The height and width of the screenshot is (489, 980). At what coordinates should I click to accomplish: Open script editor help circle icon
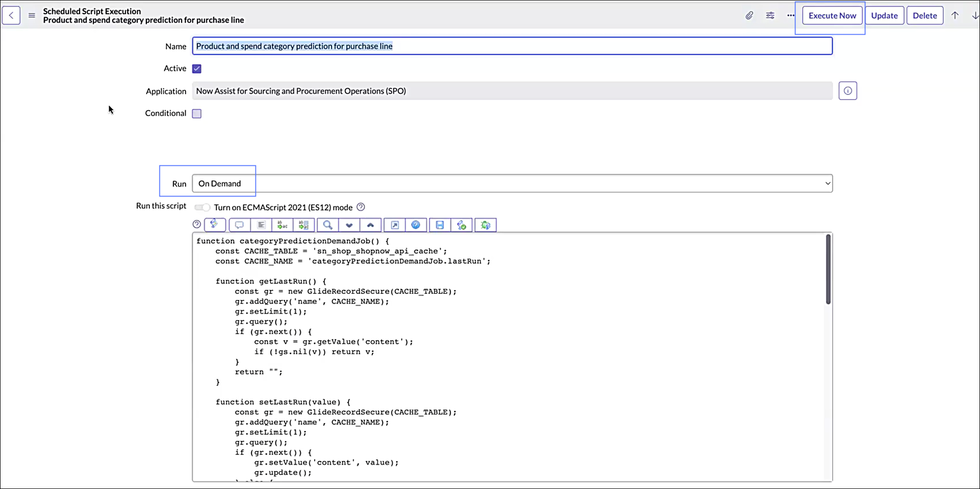(197, 225)
